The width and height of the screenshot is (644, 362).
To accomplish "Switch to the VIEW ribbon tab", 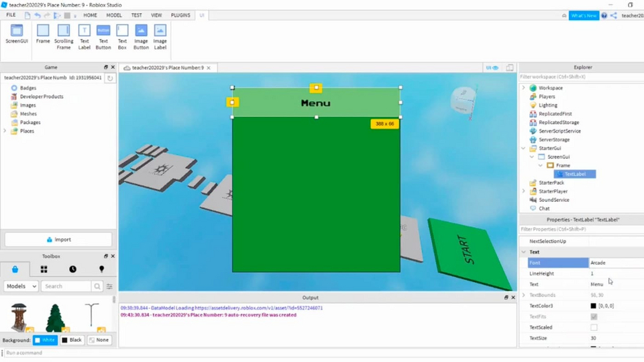I will tap(156, 15).
